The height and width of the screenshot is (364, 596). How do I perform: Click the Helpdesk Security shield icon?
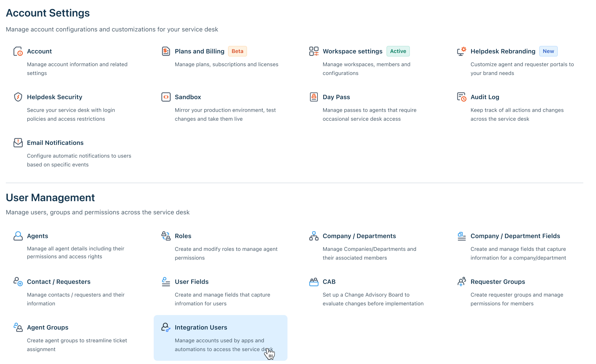coord(18,97)
